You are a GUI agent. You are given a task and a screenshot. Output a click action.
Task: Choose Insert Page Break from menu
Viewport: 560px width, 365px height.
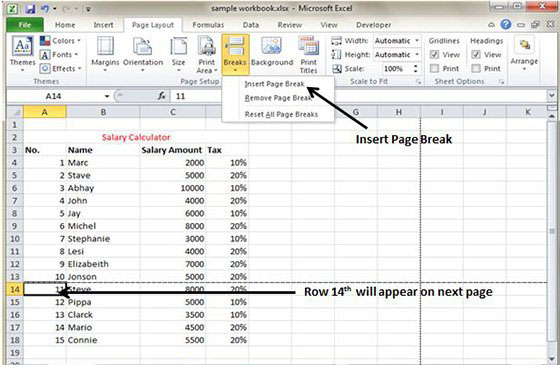point(274,84)
